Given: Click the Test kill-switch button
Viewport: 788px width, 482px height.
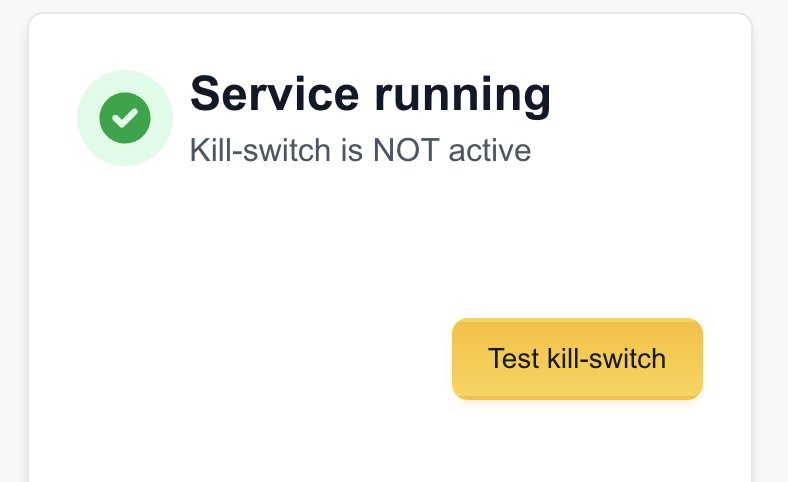Looking at the screenshot, I should pos(577,359).
